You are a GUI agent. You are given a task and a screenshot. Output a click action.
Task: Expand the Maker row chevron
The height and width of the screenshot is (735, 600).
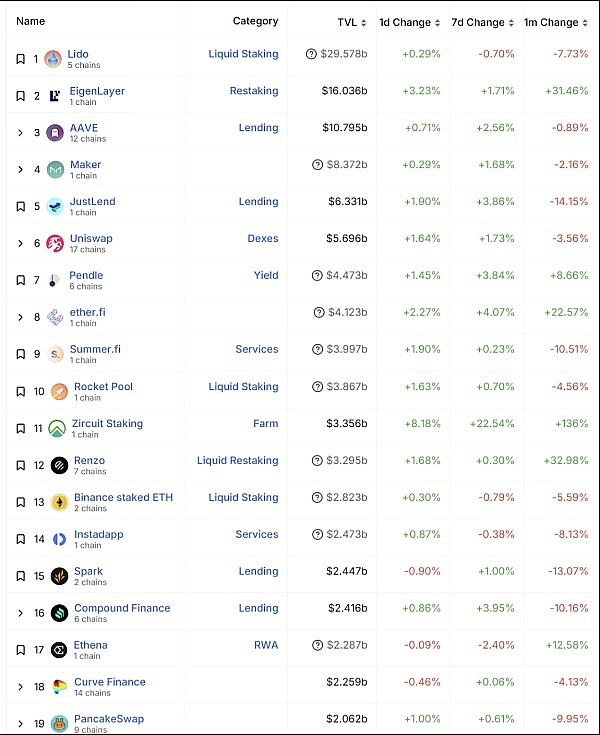pyautogui.click(x=20, y=170)
